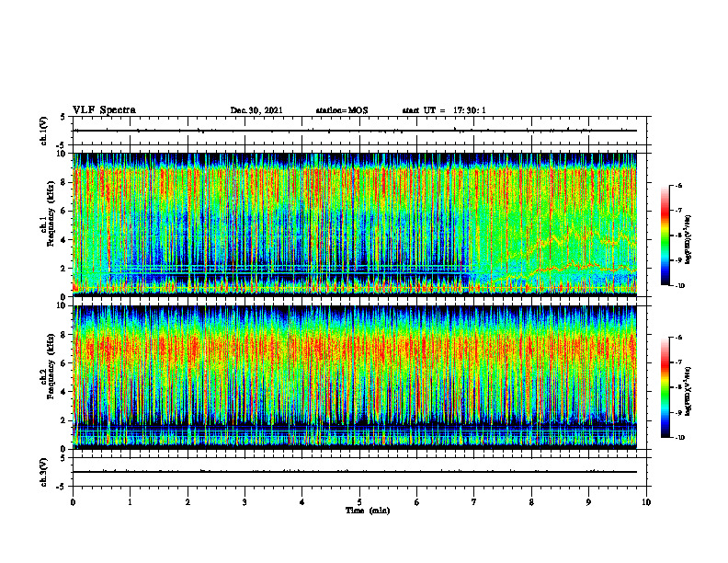The image size is (728, 563).
Task: Click the ch.1 color scale bar
Action: (x=665, y=236)
